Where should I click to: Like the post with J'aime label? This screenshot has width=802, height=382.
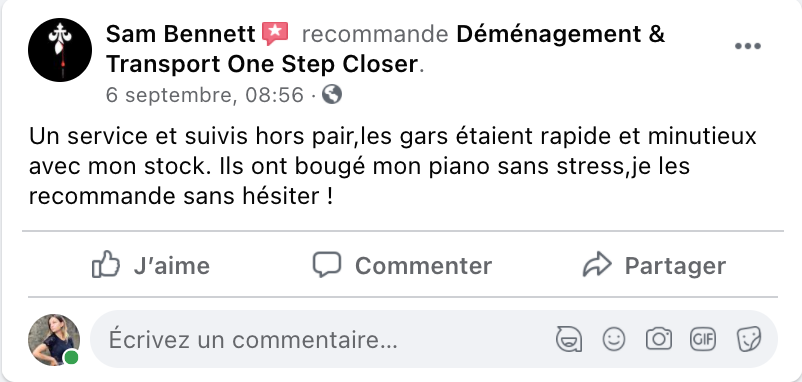tap(171, 266)
